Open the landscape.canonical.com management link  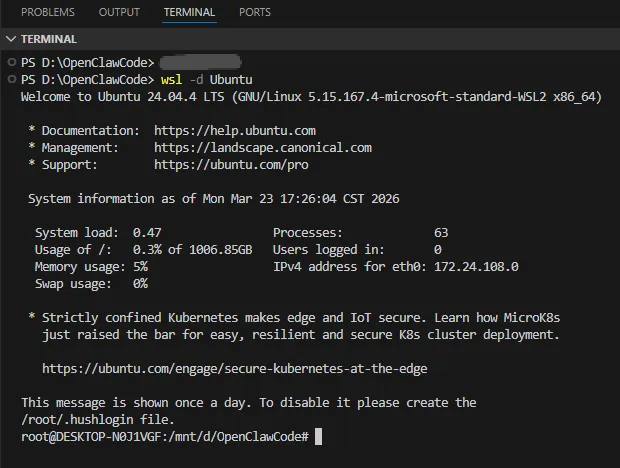coord(263,147)
